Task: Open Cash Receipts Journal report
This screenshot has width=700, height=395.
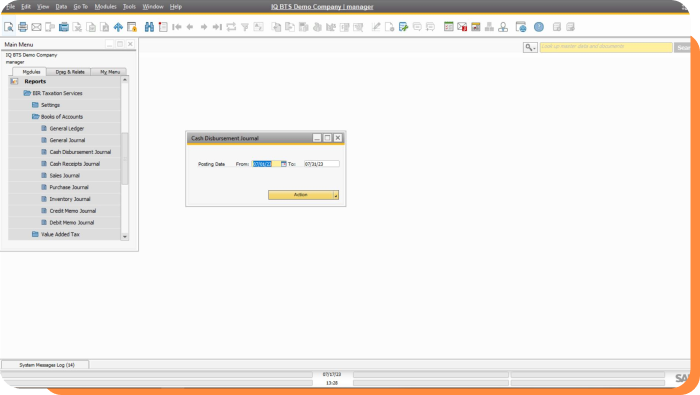Action: tap(75, 164)
